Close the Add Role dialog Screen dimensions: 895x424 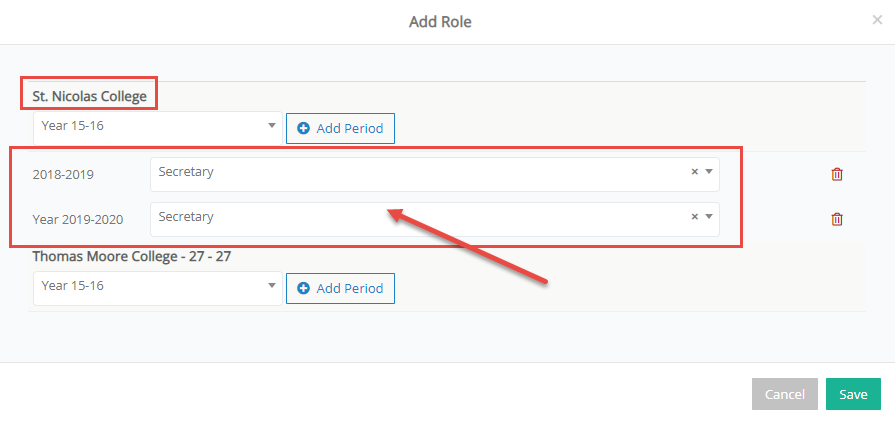click(877, 20)
